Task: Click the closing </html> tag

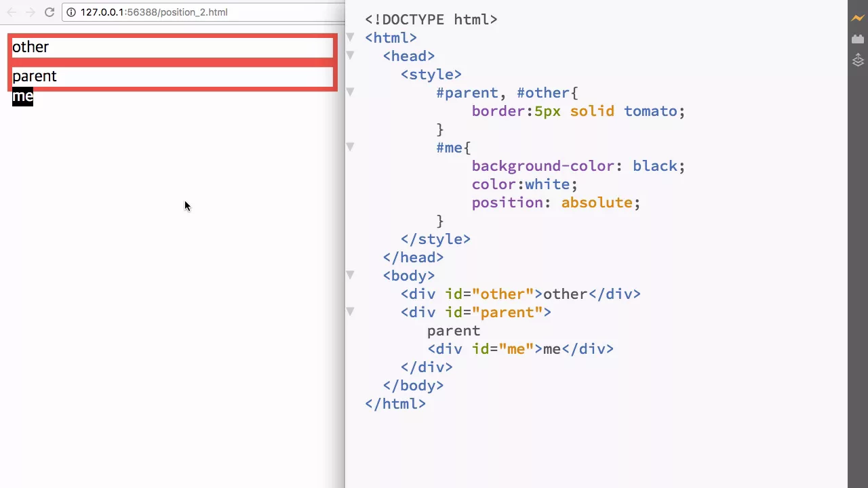Action: click(x=395, y=404)
